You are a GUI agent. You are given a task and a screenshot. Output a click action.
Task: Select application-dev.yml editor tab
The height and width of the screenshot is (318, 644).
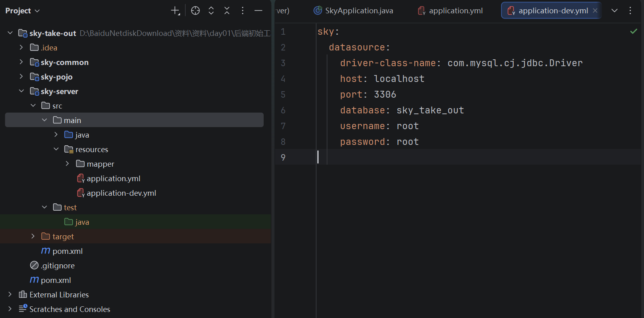(x=552, y=10)
